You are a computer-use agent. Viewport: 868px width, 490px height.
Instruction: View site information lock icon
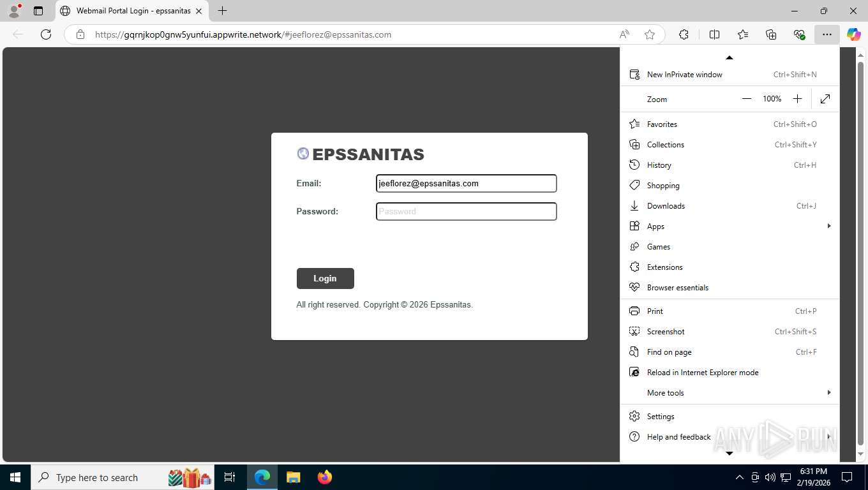[80, 34]
